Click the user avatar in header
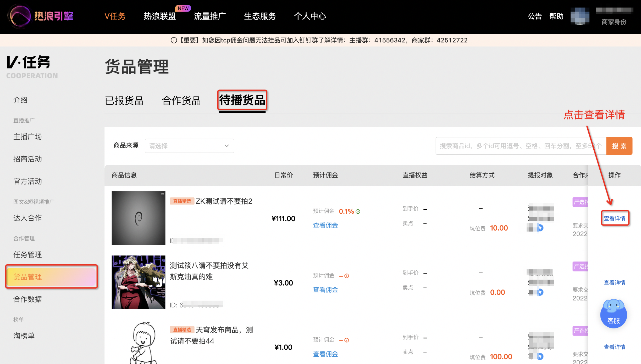 coord(580,16)
